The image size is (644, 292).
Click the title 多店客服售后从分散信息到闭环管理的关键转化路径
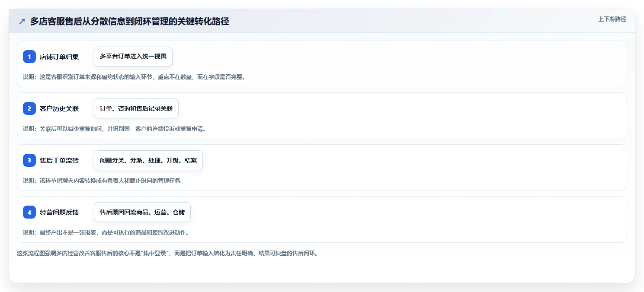130,22
